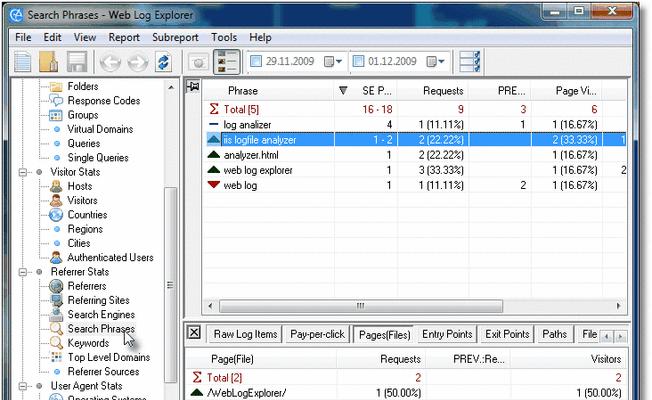
Task: Collapse the User Agent Stats node
Action: coord(23,386)
